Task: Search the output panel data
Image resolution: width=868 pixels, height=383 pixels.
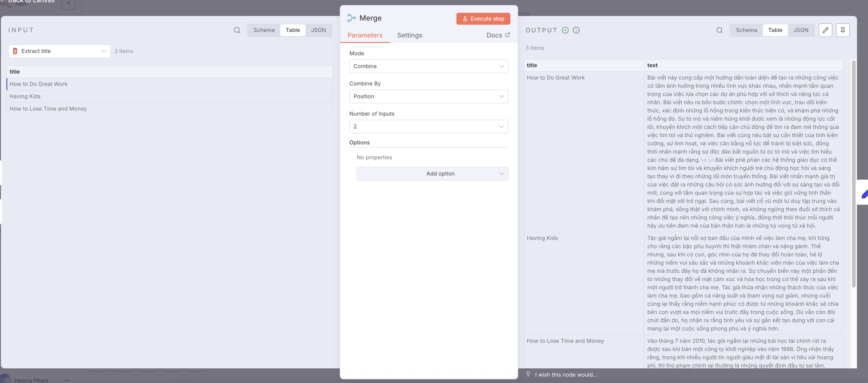Action: pyautogui.click(x=719, y=30)
